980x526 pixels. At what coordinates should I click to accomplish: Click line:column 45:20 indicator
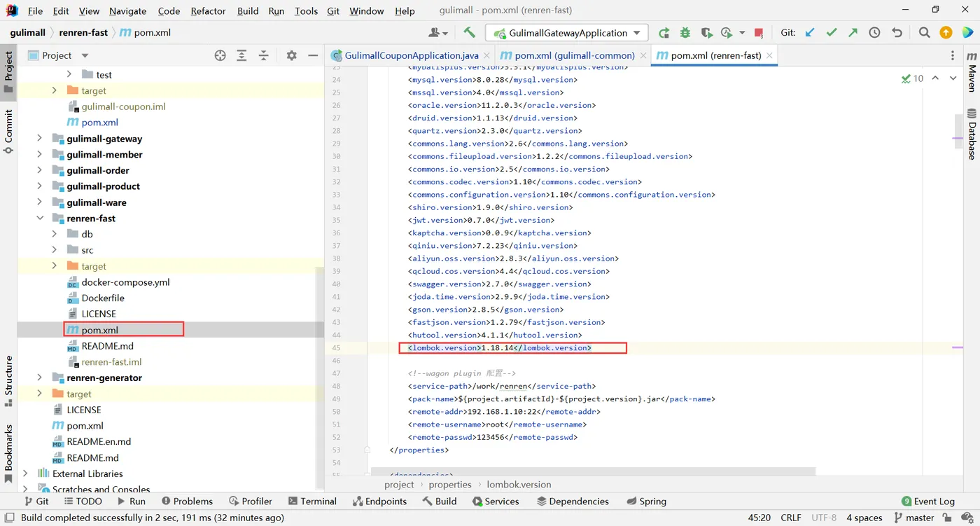pyautogui.click(x=759, y=518)
